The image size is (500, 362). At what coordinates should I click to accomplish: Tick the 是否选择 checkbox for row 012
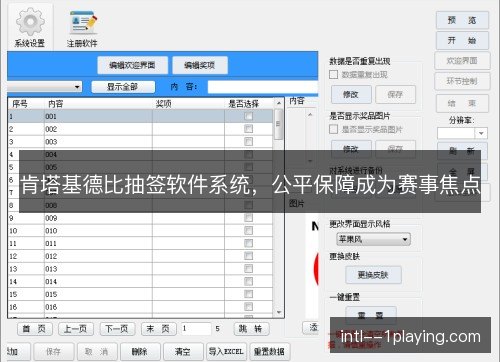(x=248, y=256)
